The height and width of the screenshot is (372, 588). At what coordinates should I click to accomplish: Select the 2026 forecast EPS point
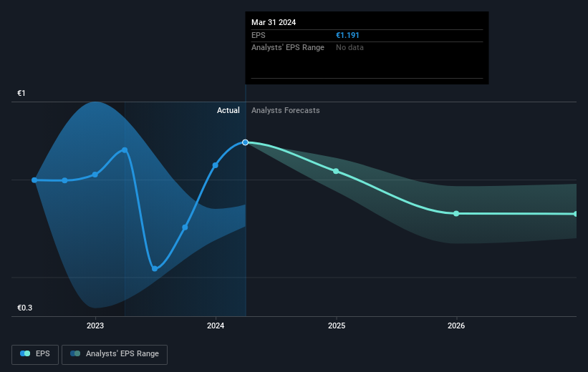[456, 213]
